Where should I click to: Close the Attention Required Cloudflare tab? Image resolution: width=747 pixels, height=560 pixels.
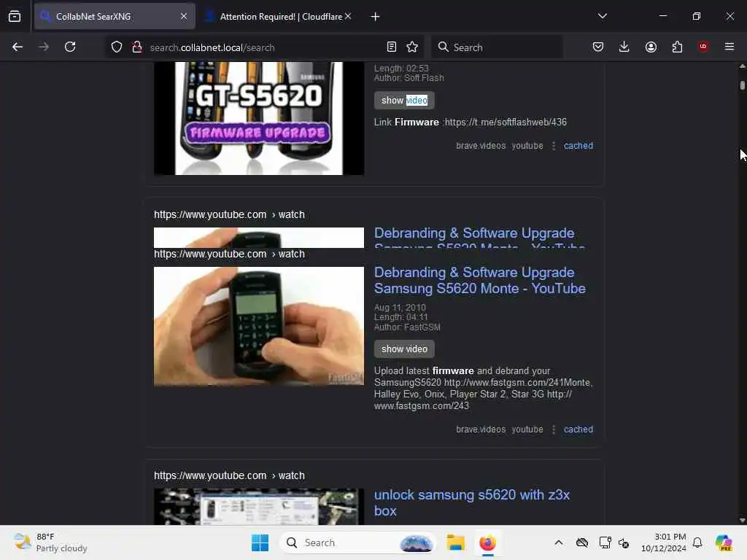click(x=348, y=17)
